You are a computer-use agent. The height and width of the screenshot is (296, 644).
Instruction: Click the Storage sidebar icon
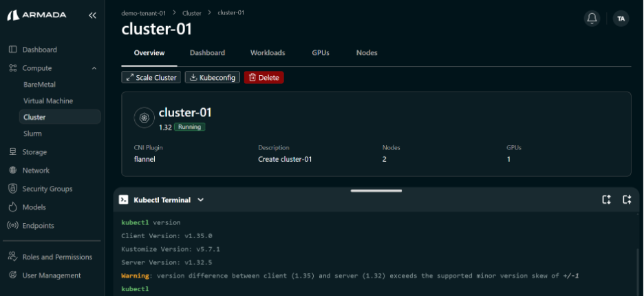[x=13, y=151]
